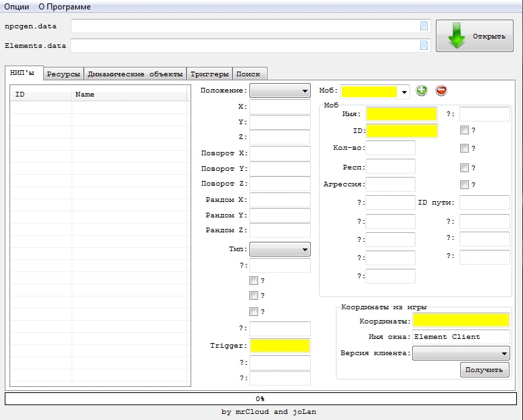This screenshot has width=523, height=420.
Task: Click the 0% progress bar
Action: point(261,398)
